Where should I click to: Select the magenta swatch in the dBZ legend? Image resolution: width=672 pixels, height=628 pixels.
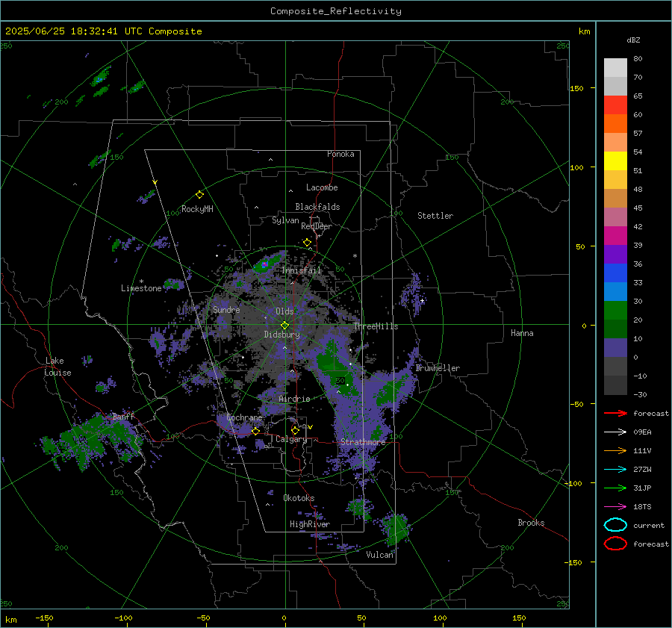[x=615, y=236]
